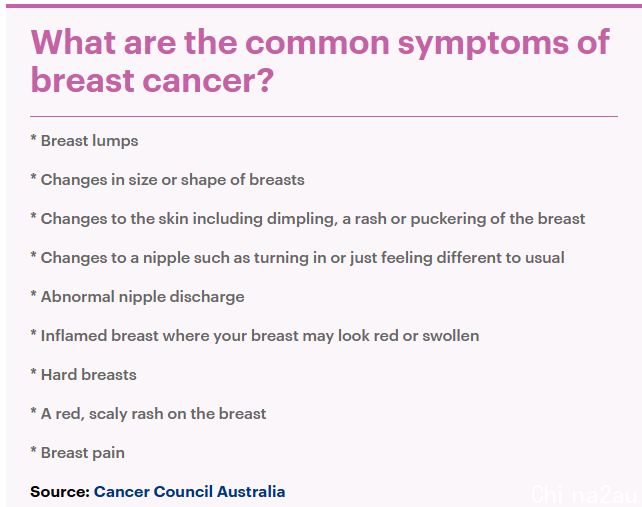Click the pink divider line under heading

(324, 116)
